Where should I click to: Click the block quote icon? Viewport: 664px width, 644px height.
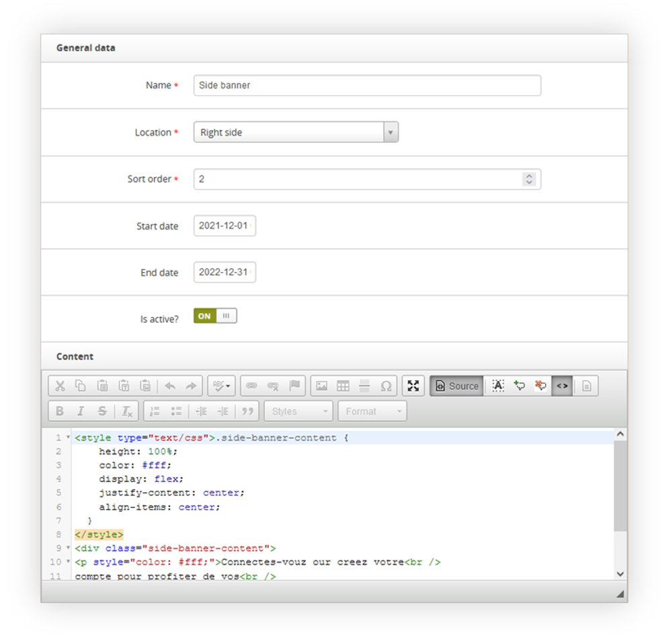coord(248,411)
